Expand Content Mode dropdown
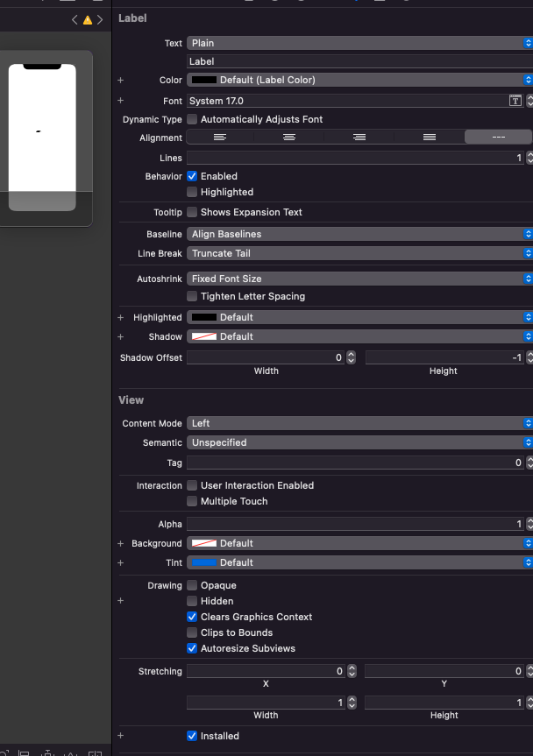Screen dimensions: 533x756 (x=359, y=423)
